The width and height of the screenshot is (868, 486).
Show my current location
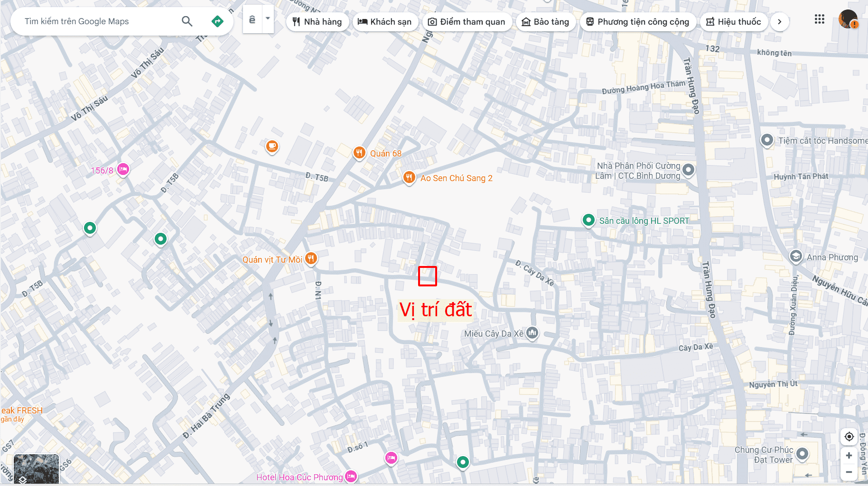coord(849,437)
